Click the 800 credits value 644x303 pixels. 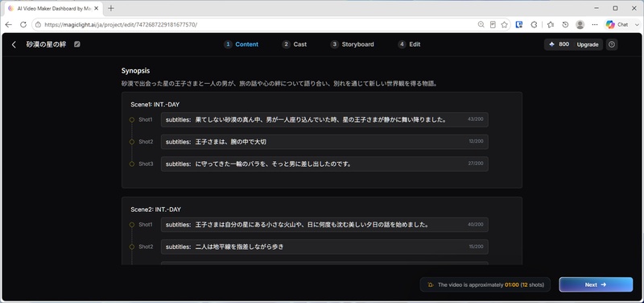[564, 44]
